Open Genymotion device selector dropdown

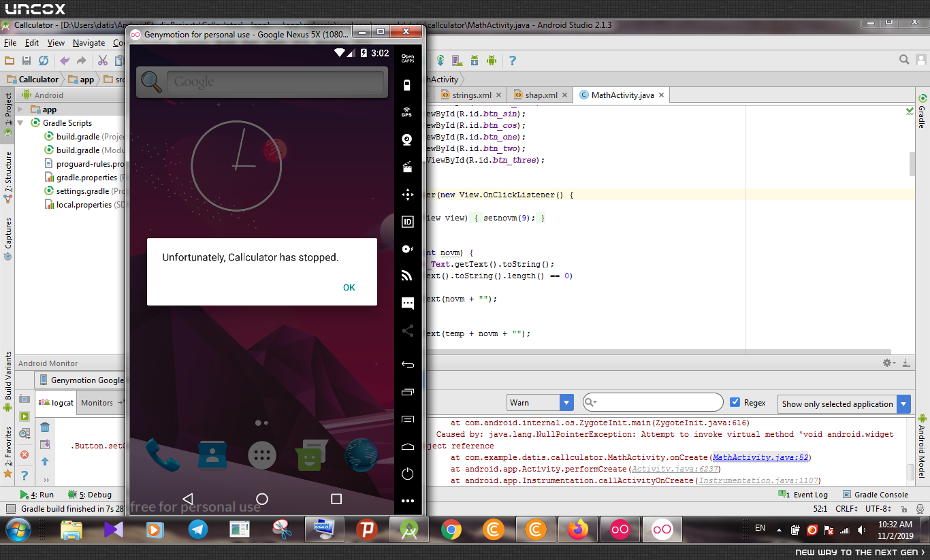pos(81,380)
